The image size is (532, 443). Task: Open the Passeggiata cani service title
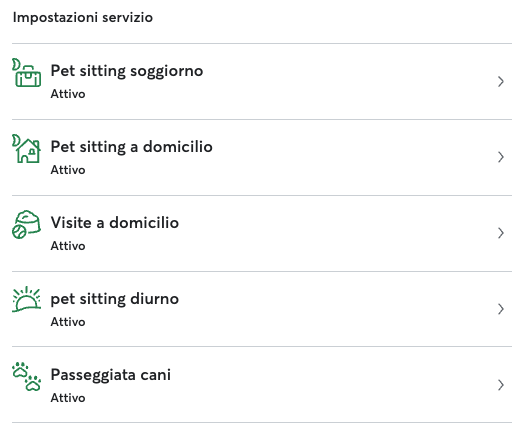click(x=111, y=375)
